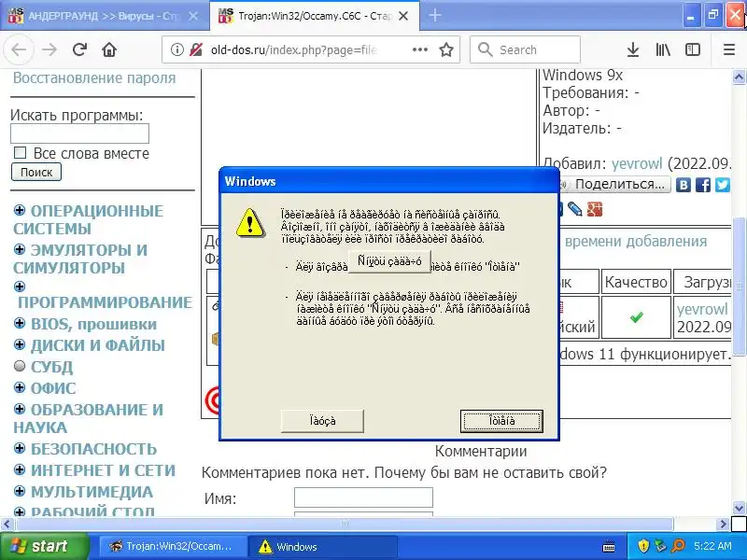The height and width of the screenshot is (560, 747).
Task: Go forward with the browser forward arrow
Action: 49,49
